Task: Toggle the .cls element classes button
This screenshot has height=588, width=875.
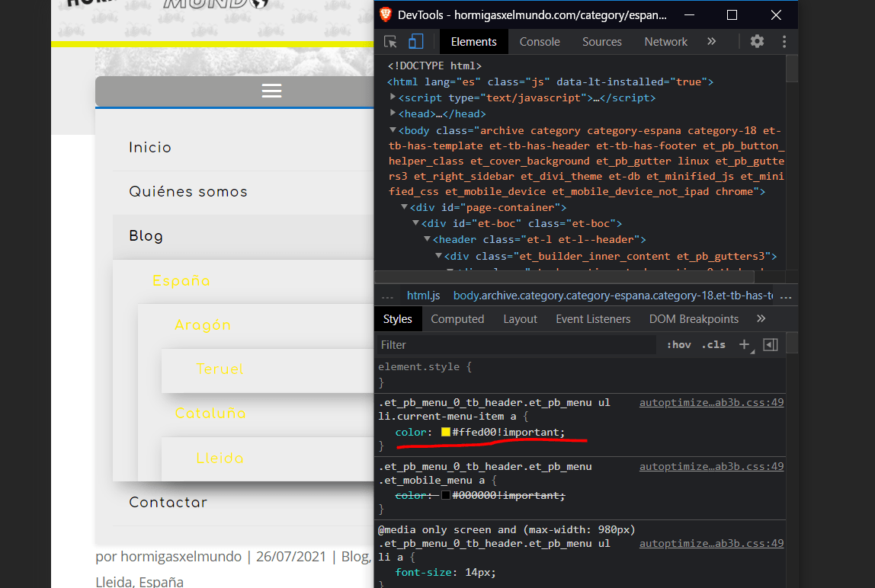Action: (x=713, y=345)
